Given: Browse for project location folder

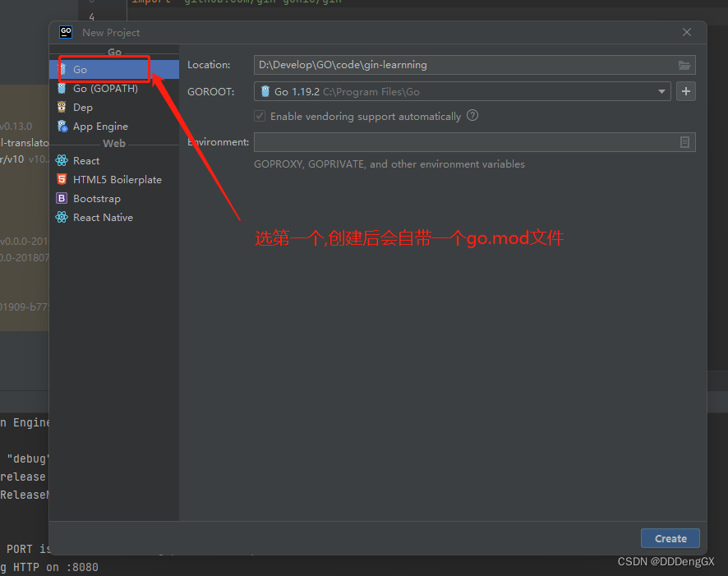Looking at the screenshot, I should (x=684, y=65).
